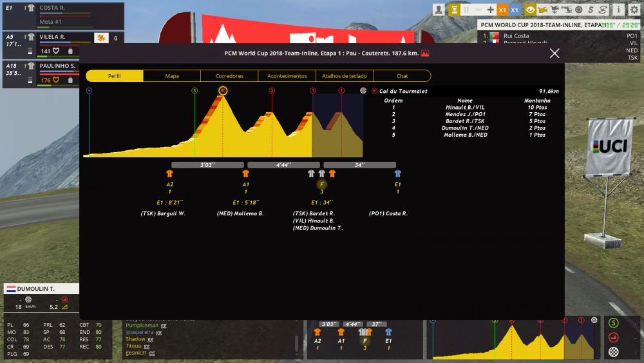
Task: Open the settings gear menu
Action: 634,10
